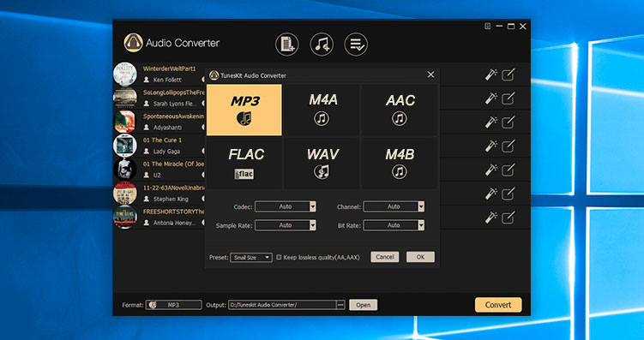
Task: Click the effects wand for WinterderWeltPart1
Action: click(491, 75)
